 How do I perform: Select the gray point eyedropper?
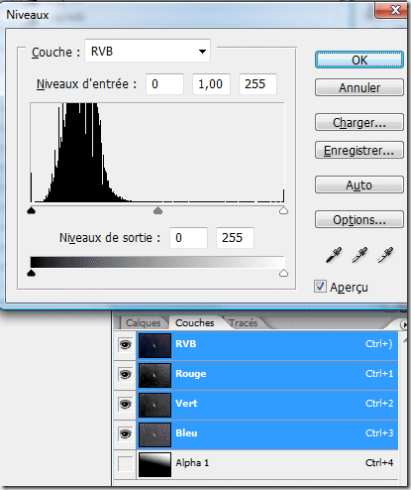click(x=360, y=255)
